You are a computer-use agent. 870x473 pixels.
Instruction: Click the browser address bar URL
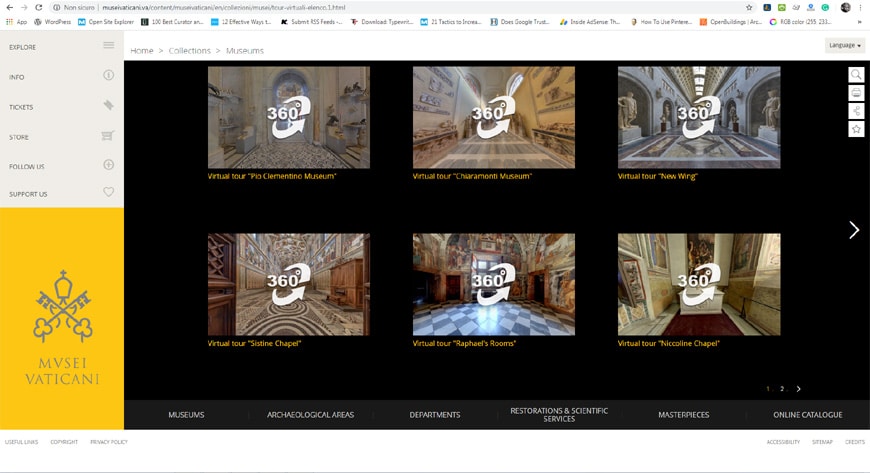pos(224,7)
